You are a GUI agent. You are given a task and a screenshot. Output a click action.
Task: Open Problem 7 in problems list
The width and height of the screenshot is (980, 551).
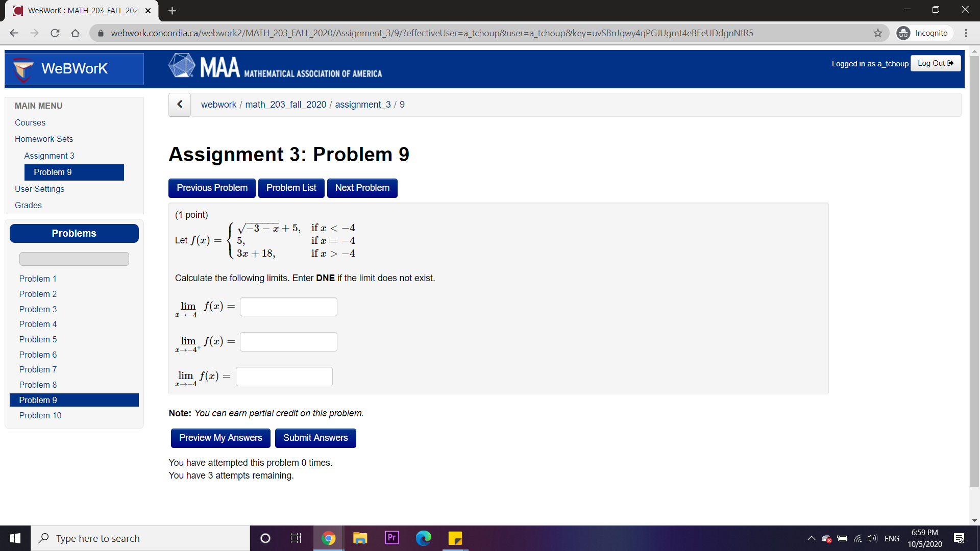38,369
